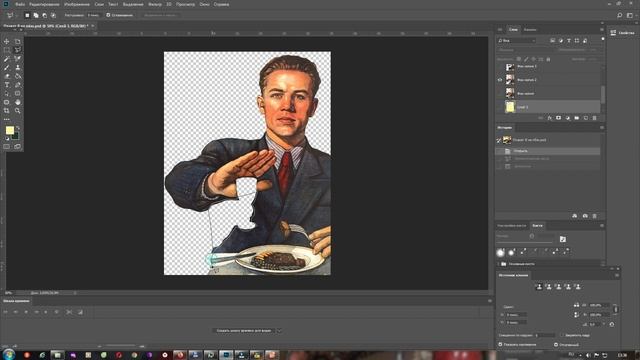Show the Фон копия 3 layer

500,67
